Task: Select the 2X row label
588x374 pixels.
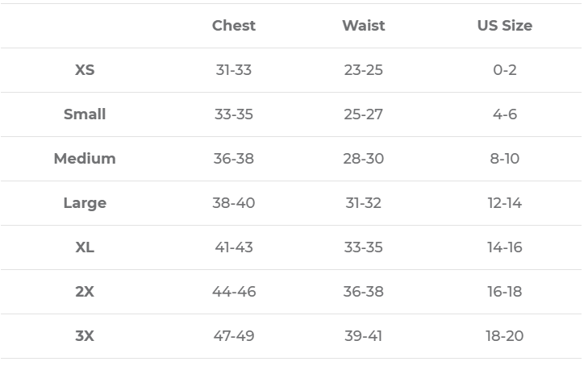Action: coord(85,292)
